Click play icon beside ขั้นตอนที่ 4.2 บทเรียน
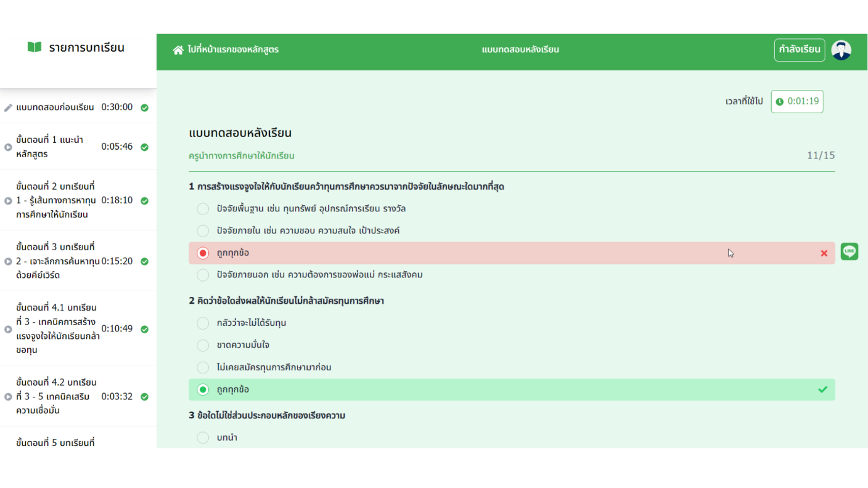868x488 pixels. coord(8,397)
